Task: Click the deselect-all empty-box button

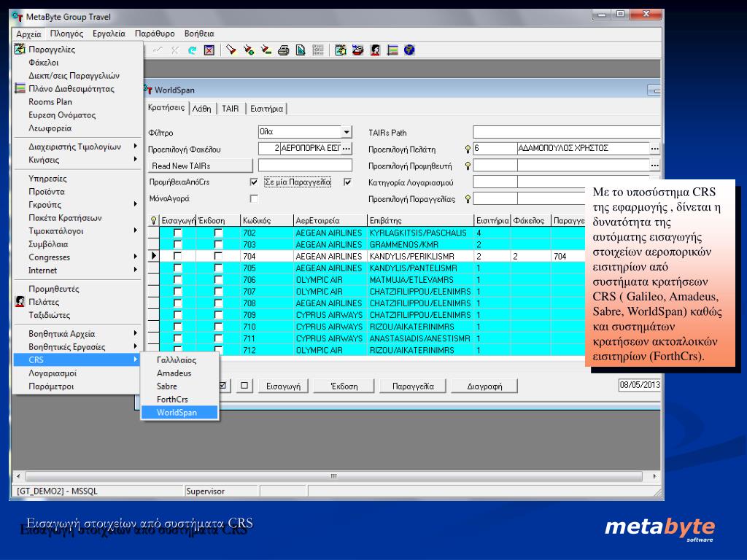Action: click(244, 385)
